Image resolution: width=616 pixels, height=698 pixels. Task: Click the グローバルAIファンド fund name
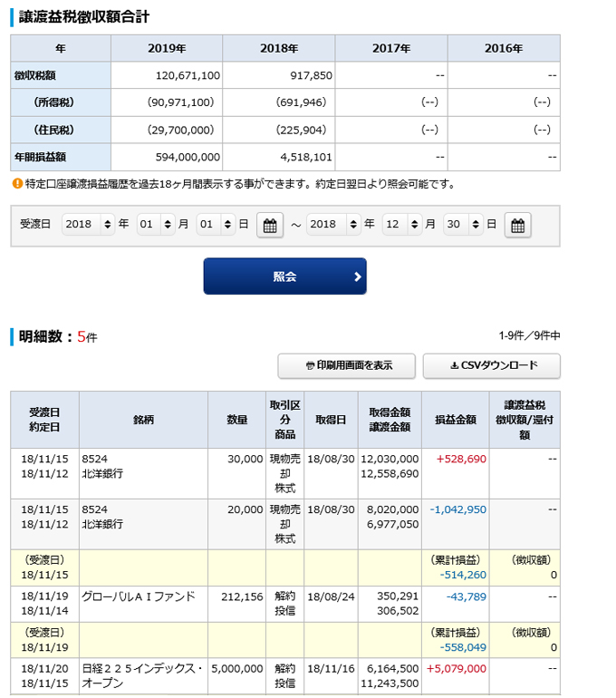pos(139,597)
